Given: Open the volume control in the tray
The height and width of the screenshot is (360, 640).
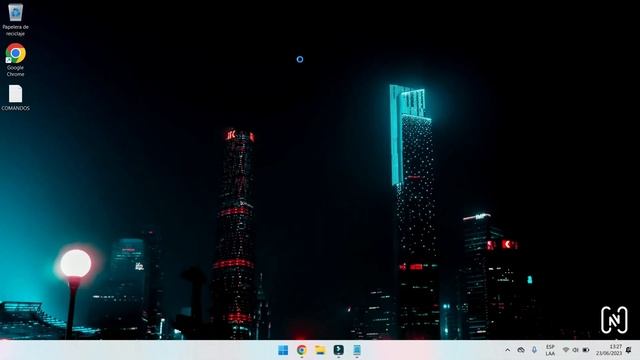Looking at the screenshot, I should point(576,350).
